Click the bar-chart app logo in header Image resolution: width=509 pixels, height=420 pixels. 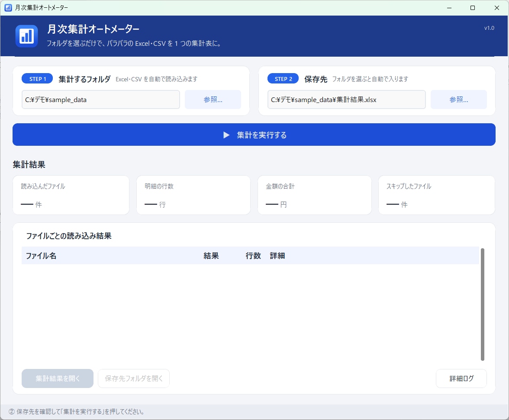[27, 36]
